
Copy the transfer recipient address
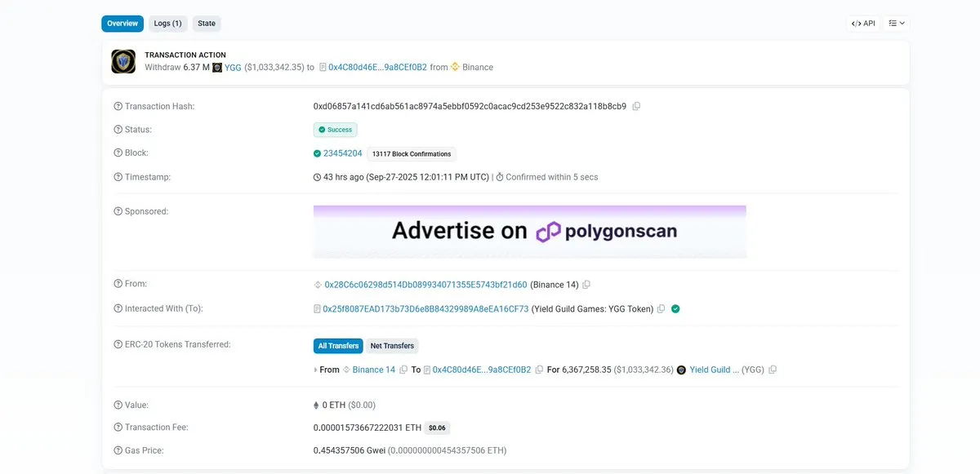point(539,370)
